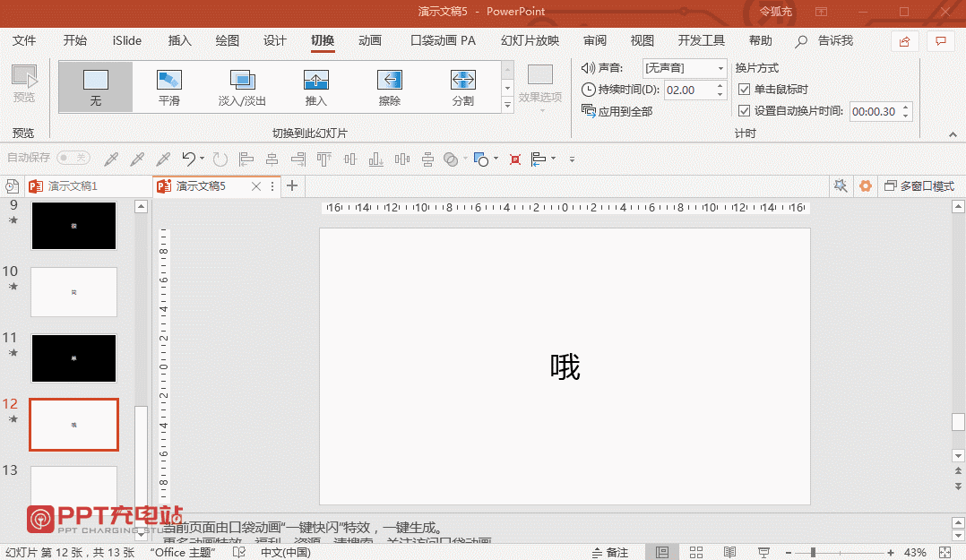
Task: Click fit slide to window icon
Action: pos(945,553)
